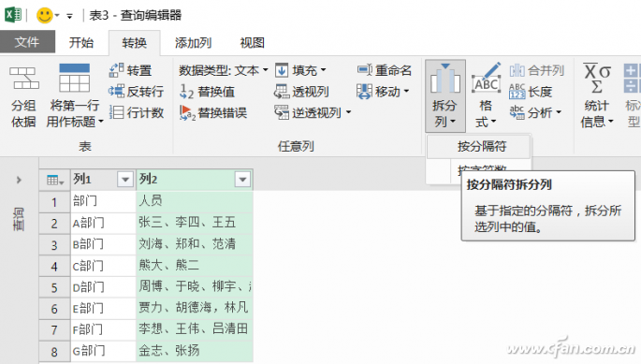Click 将第一行用作标题 icon
Viewport: 641px width, 364px height.
pyautogui.click(x=74, y=78)
